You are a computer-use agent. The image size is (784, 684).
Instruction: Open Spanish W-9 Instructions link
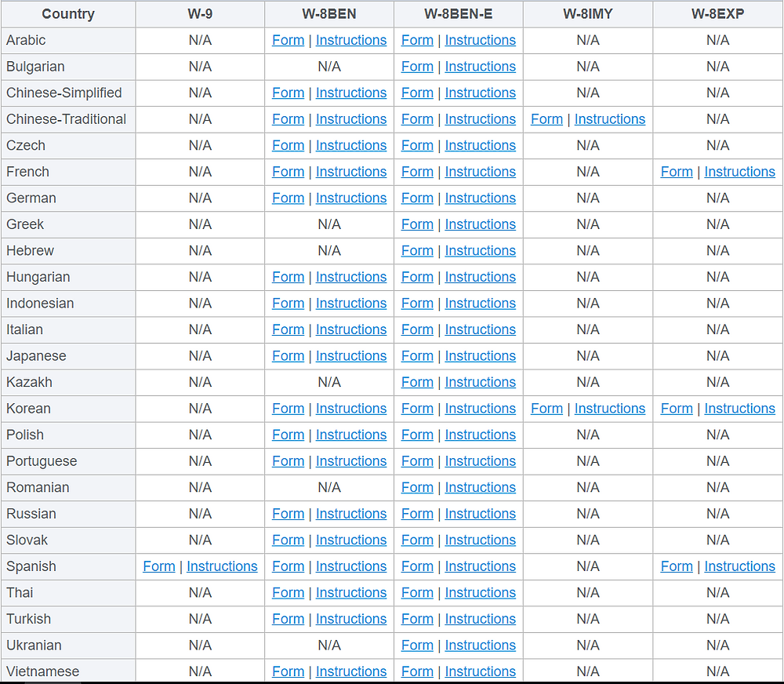[x=222, y=566]
